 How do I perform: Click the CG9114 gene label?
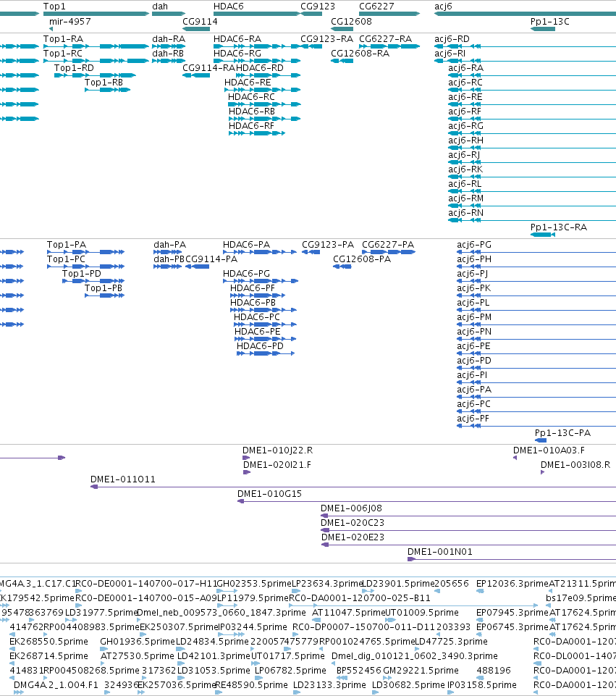point(200,21)
